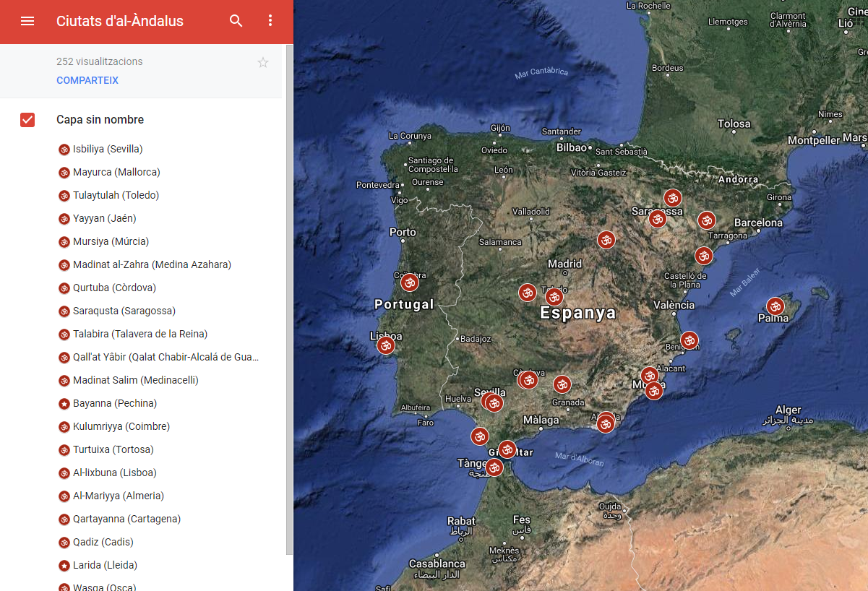The width and height of the screenshot is (868, 591).
Task: Click the map marker on Palma
Action: [775, 307]
